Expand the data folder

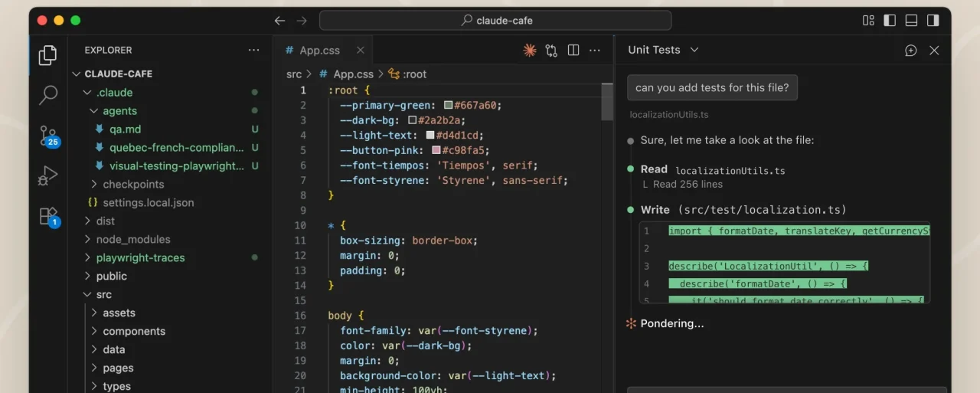[95, 350]
